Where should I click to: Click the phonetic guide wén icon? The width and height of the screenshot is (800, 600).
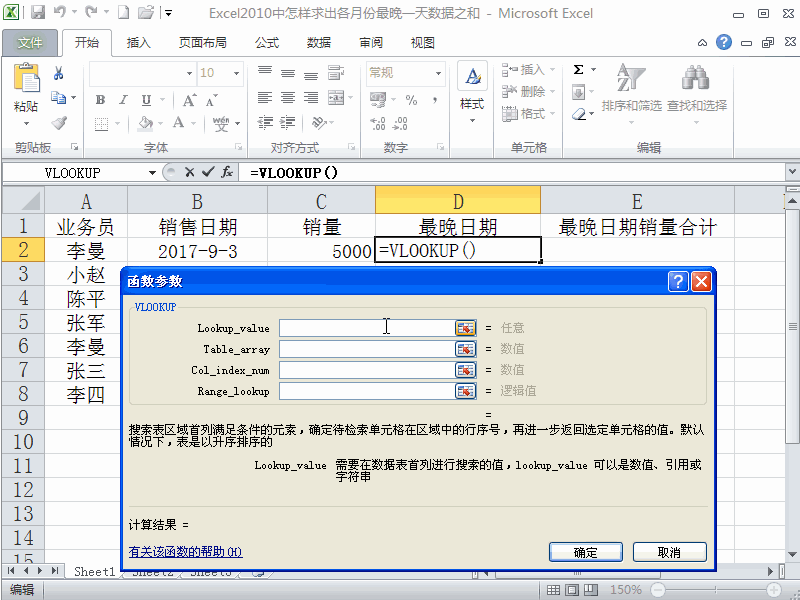tap(221, 123)
